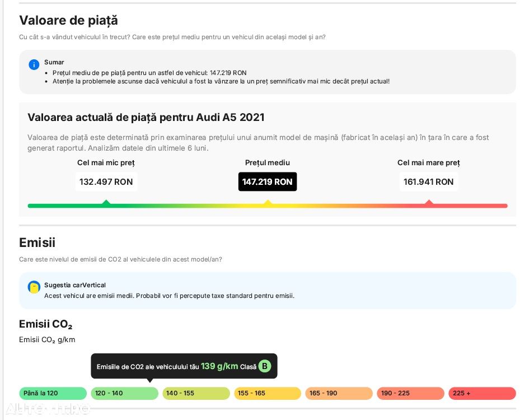Click the 161.941 RON highest price box
This screenshot has height=420, width=529.
429,181
